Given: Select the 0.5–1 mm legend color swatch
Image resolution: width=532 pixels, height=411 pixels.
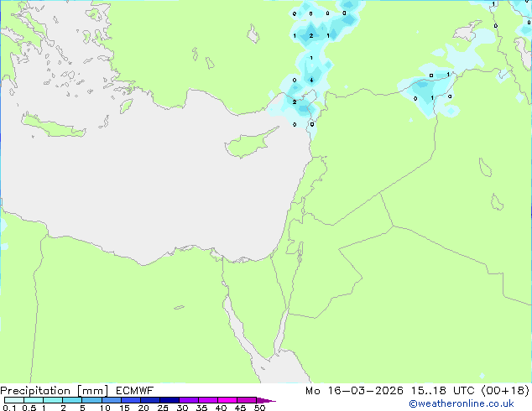Looking at the screenshot, I should coord(34,400).
